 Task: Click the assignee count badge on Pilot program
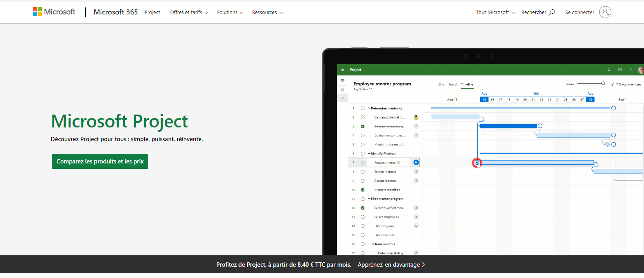pyautogui.click(x=416, y=226)
